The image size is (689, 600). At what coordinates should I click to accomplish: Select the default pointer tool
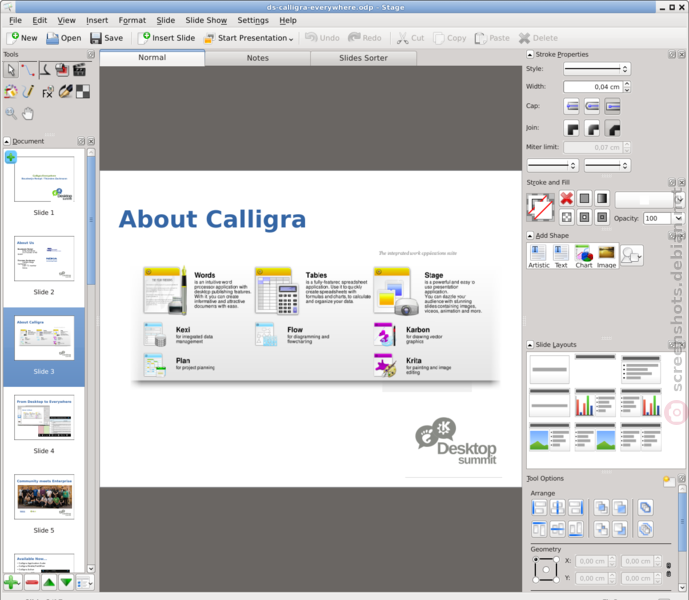point(11,70)
